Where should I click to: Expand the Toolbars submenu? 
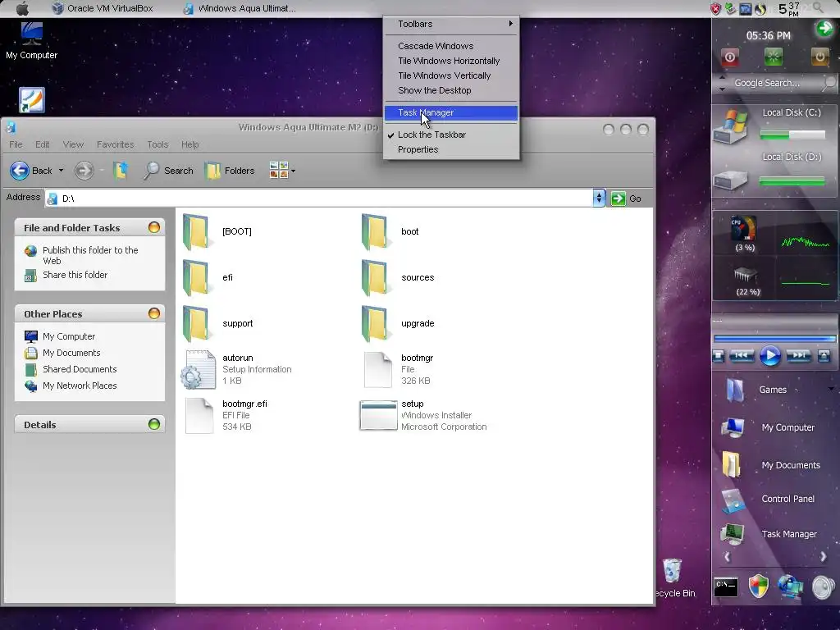tap(451, 24)
